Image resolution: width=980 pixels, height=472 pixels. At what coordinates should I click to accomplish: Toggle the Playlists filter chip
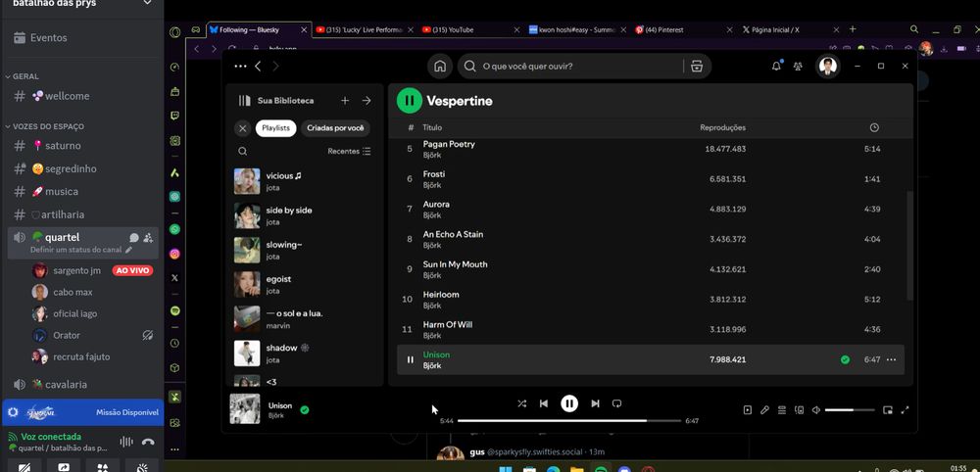click(x=275, y=128)
